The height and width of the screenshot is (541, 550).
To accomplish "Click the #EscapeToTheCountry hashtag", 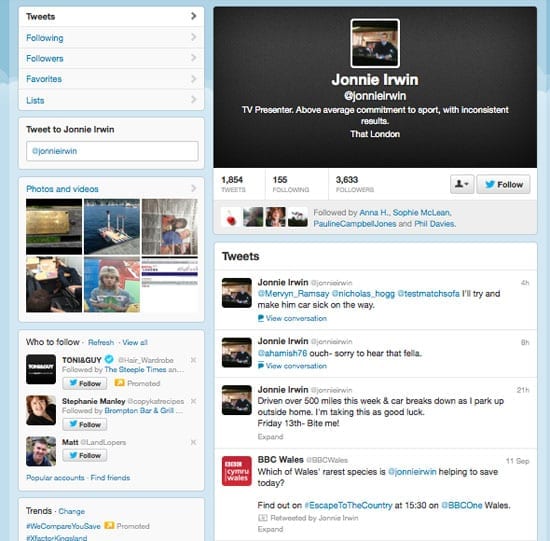I will pos(348,505).
